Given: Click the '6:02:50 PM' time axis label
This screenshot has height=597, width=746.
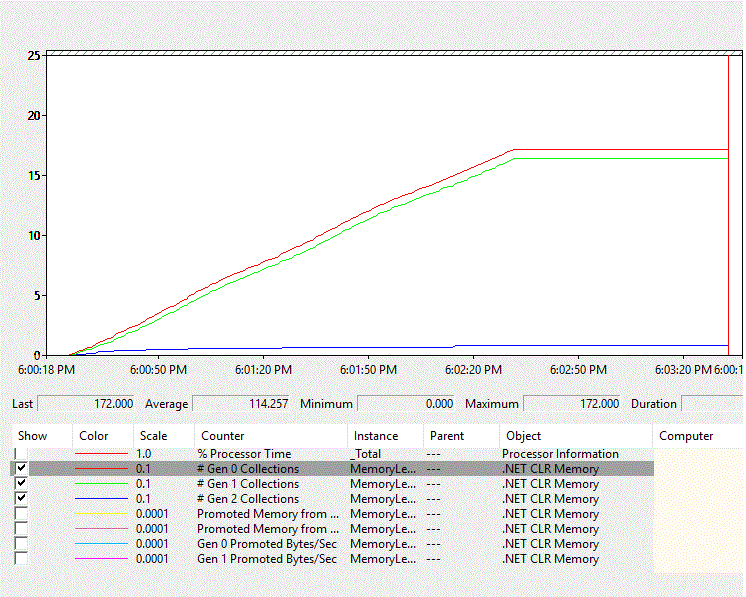Looking at the screenshot, I should pyautogui.click(x=578, y=370).
